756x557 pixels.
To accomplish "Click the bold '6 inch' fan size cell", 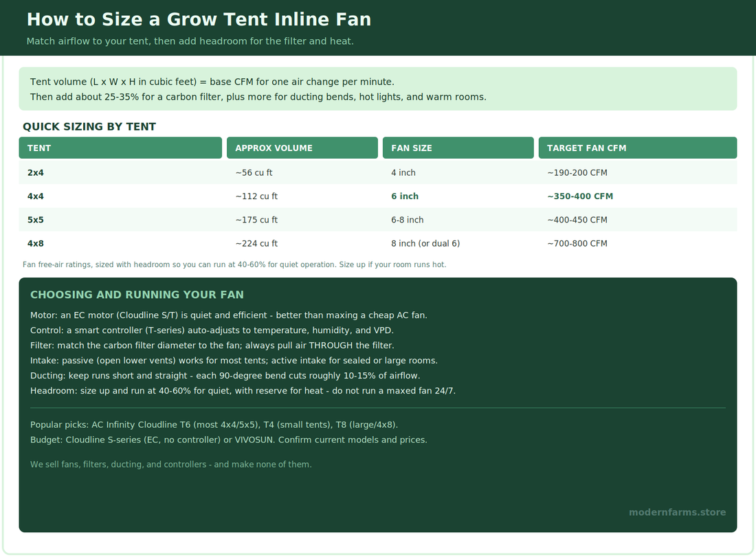I will [405, 196].
